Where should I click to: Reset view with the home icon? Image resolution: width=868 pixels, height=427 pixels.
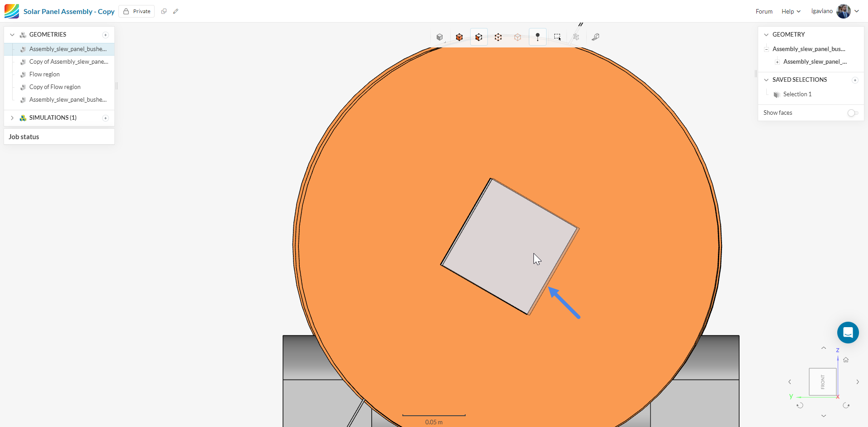point(846,360)
